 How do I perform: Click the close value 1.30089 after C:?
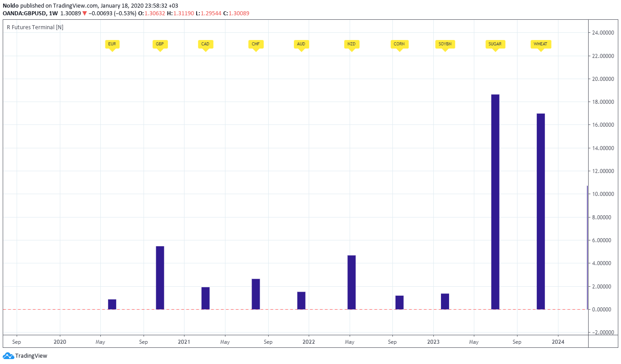(239, 13)
